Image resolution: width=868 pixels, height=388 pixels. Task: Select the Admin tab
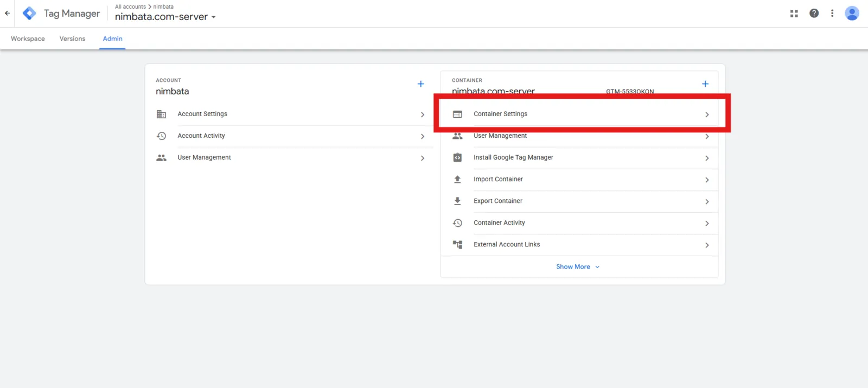112,39
